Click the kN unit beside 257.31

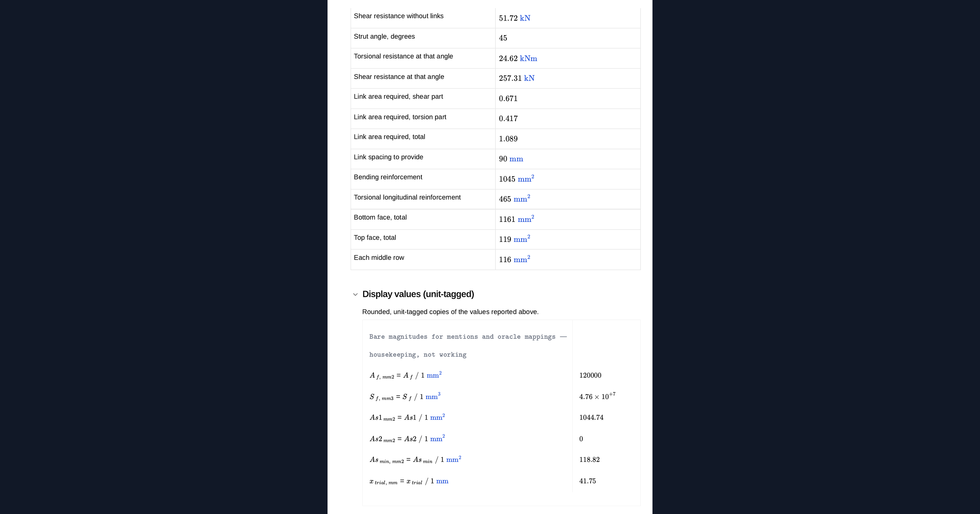click(x=529, y=78)
